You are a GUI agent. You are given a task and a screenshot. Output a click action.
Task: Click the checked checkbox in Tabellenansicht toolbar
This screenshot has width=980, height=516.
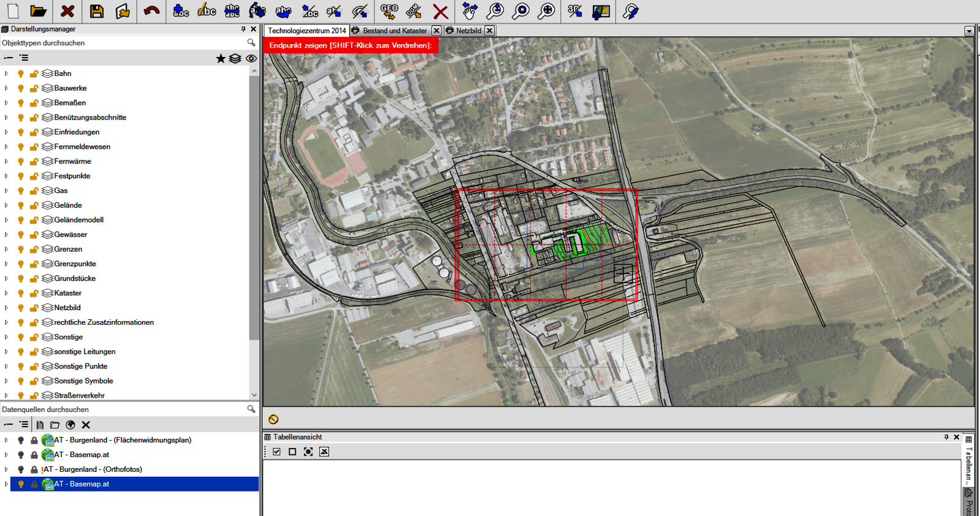[277, 452]
